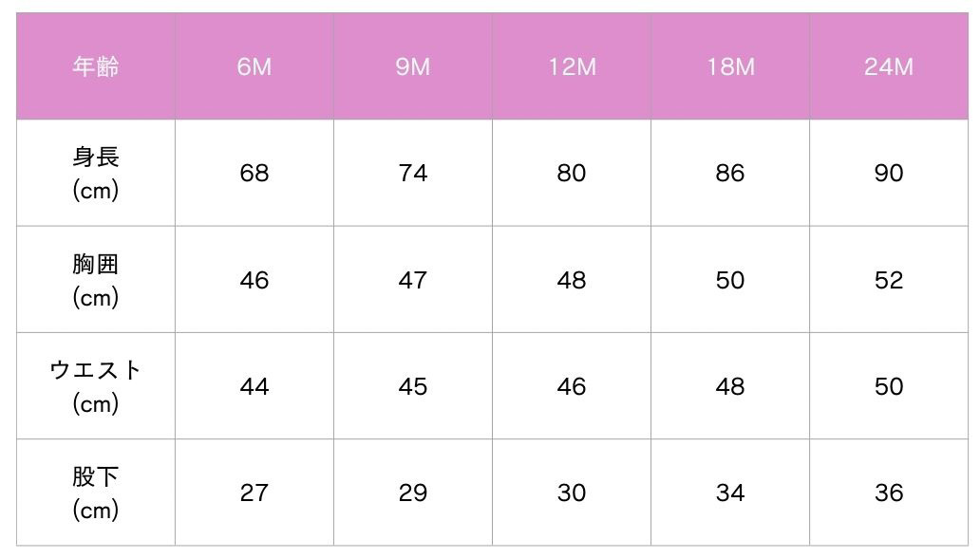The width and height of the screenshot is (980, 558).
Task: Select the 18M column header
Action: point(730,66)
